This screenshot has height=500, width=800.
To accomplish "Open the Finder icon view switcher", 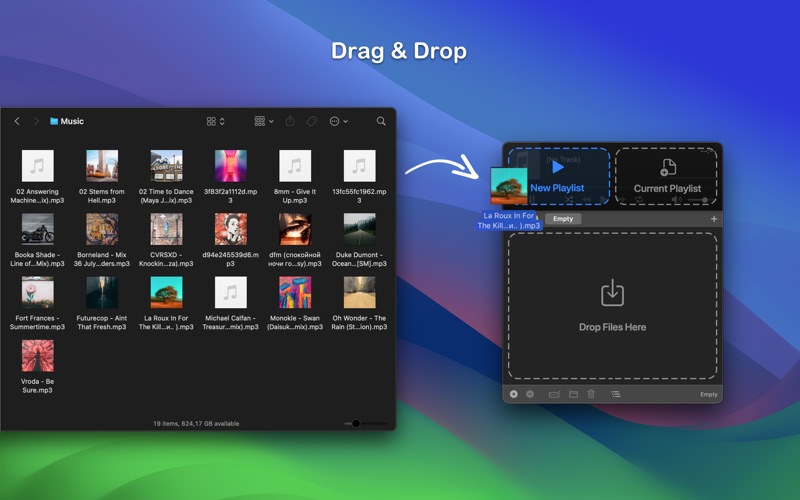I will click(215, 121).
